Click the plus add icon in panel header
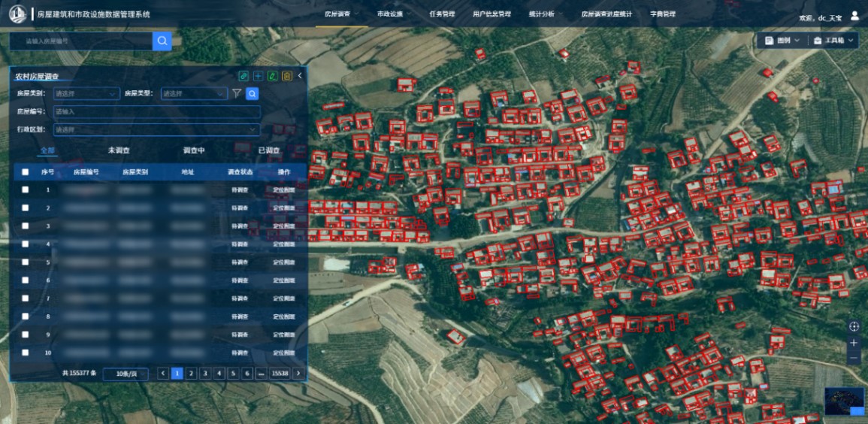868x424 pixels. click(258, 76)
